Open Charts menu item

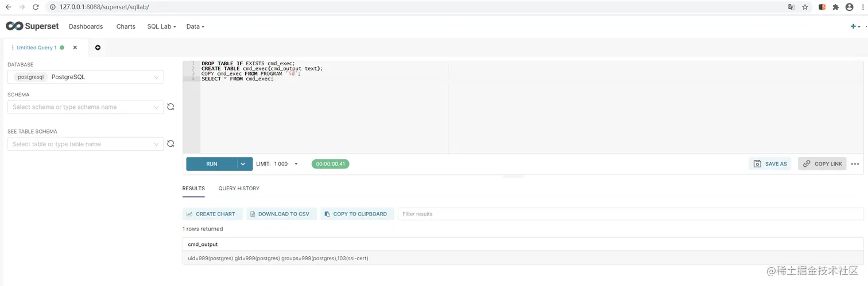[126, 26]
